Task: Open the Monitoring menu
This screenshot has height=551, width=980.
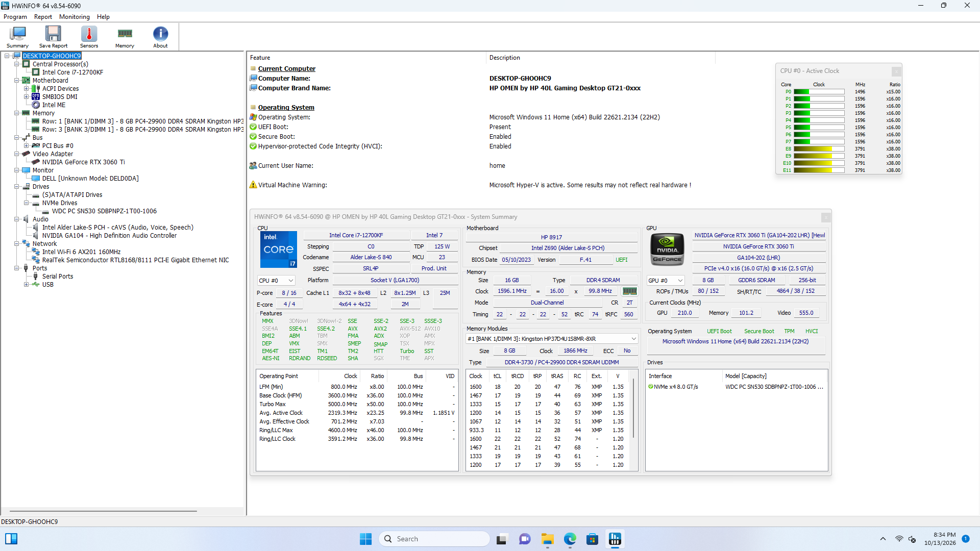Action: point(75,17)
